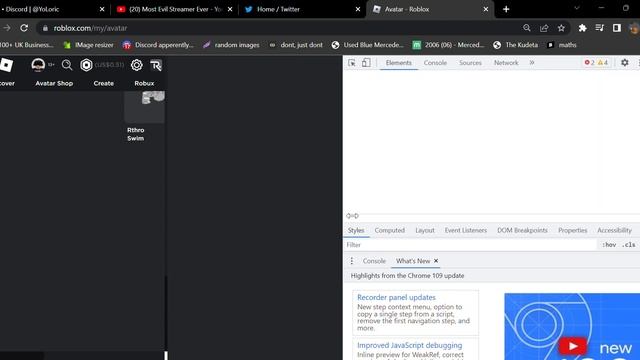Bookmark this page with the star icon
Screen dimensions: 640x360
[x=561, y=28]
